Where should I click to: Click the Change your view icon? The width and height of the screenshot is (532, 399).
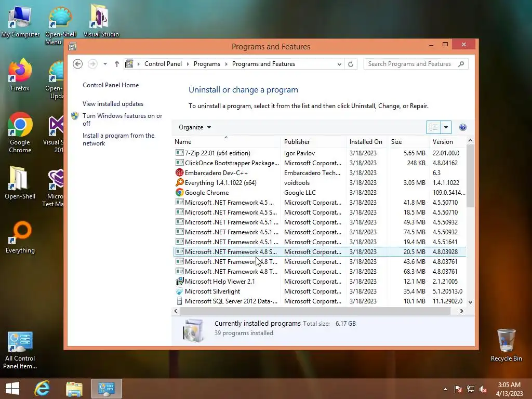click(434, 127)
